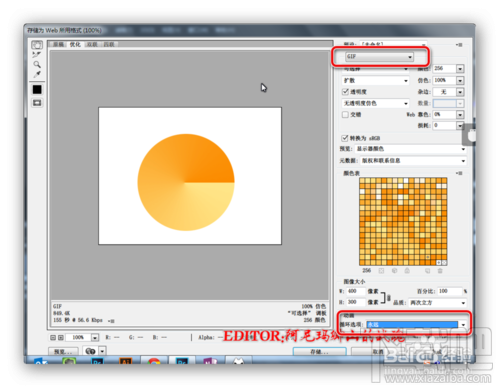Open the 品质 两次立方 quality dropdown
Viewport: 500px width, 388px height.
pos(437,303)
